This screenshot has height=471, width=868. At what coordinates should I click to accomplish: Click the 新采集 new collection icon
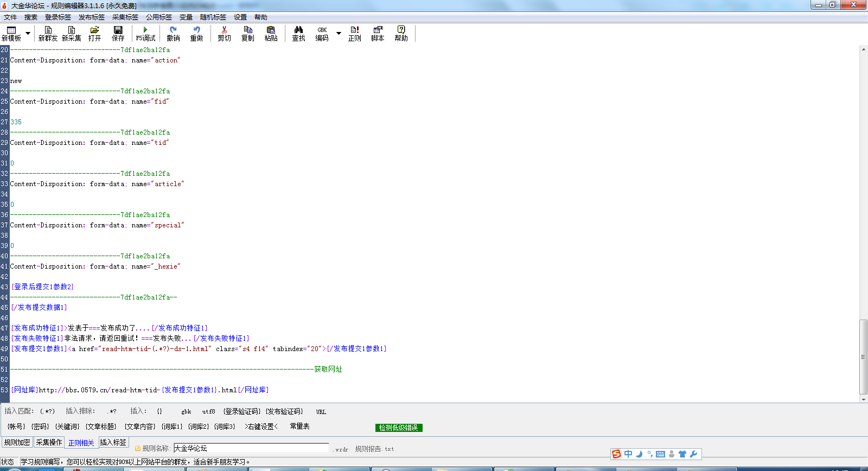[71, 34]
